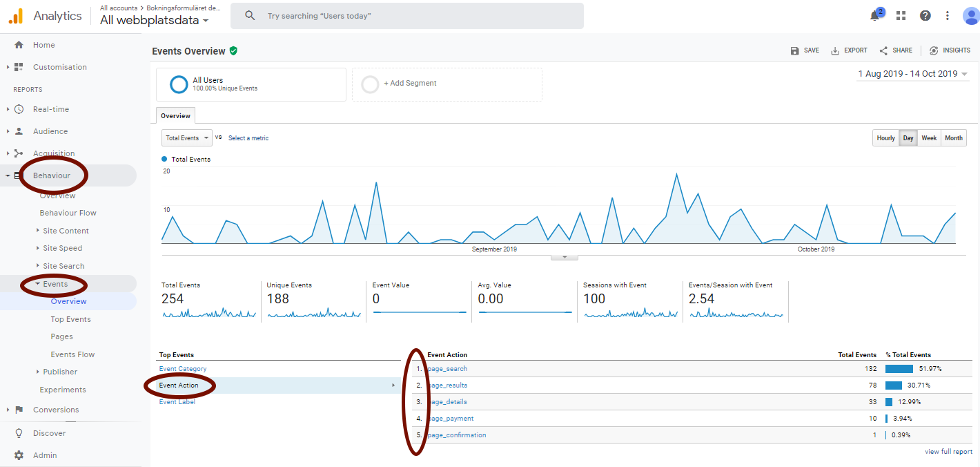Select the All Users segment circle
Screen dimensions: 980x467
(179, 84)
